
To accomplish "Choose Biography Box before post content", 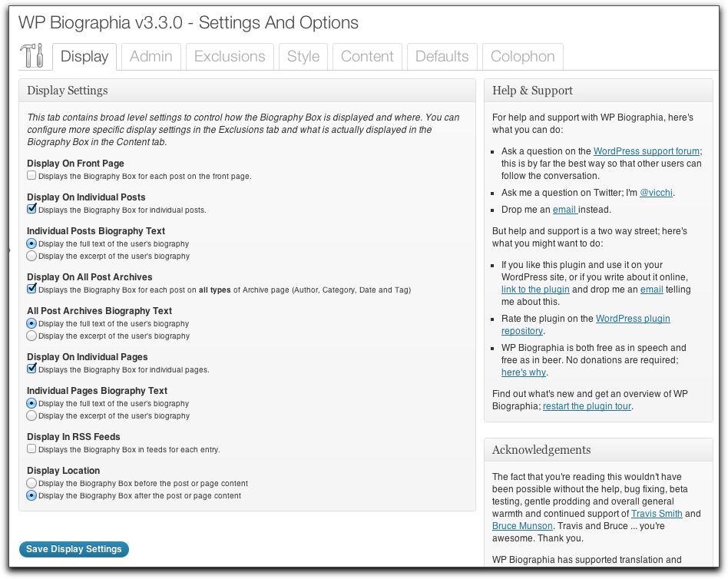I will click(x=31, y=483).
